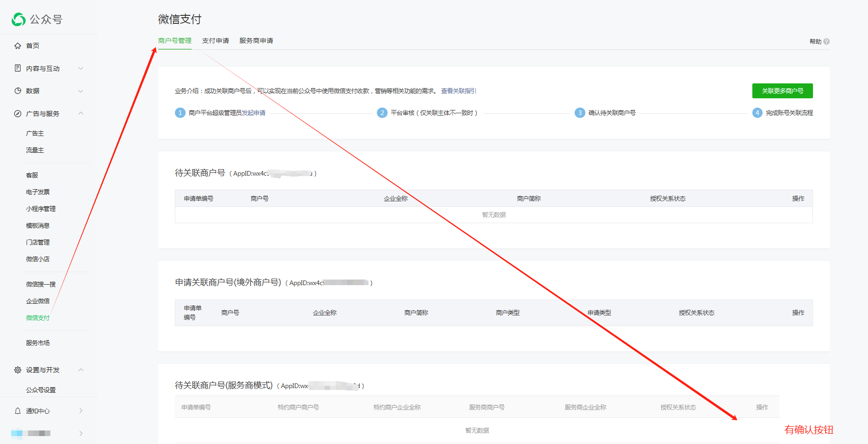This screenshot has height=444, width=868.
Task: Open the 模板消息 sidebar item
Action: (x=38, y=225)
